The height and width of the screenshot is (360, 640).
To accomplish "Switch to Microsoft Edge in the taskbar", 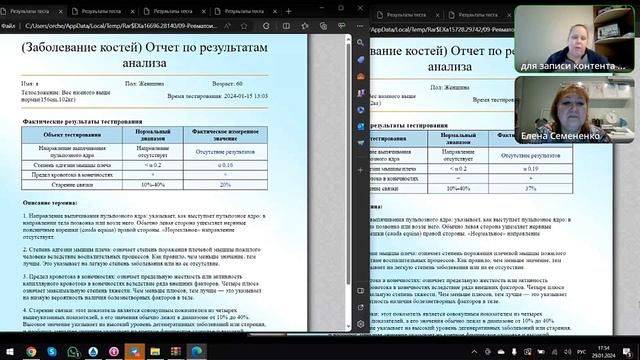I will tap(197, 351).
